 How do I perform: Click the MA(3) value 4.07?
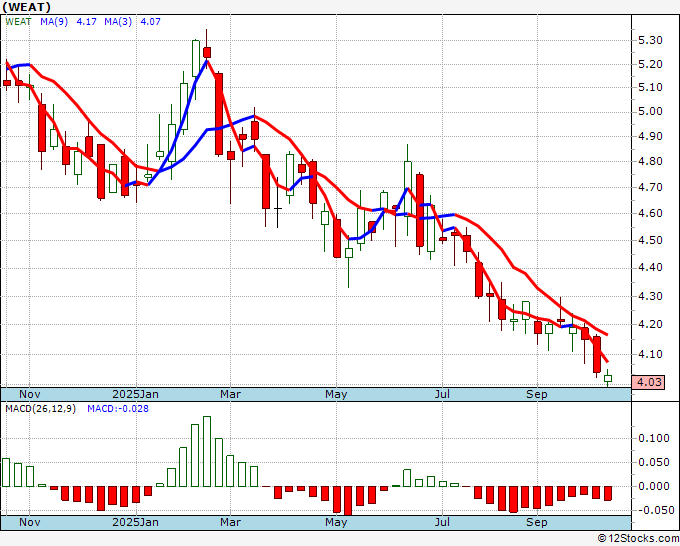click(x=150, y=22)
